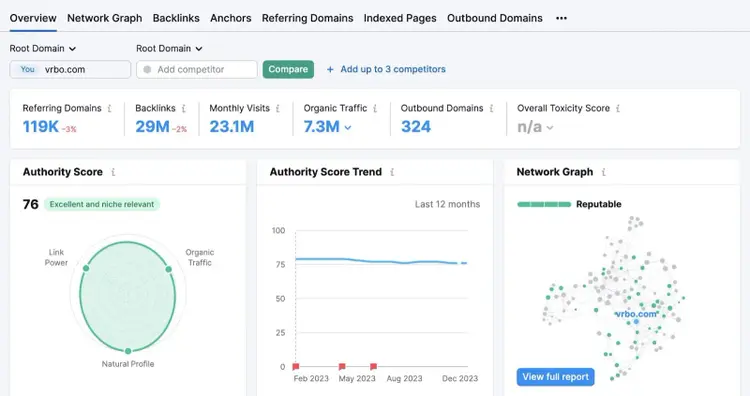Screen dimensions: 750x396
Task: Click the plus icon beside Add competitors
Action: point(330,69)
